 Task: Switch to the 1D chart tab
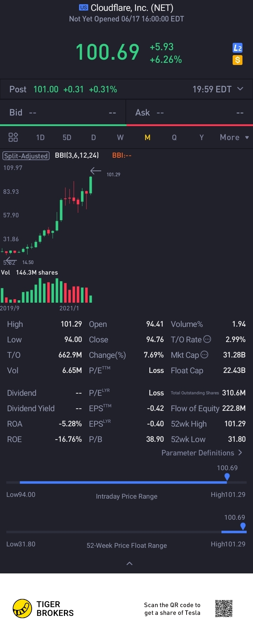40,137
